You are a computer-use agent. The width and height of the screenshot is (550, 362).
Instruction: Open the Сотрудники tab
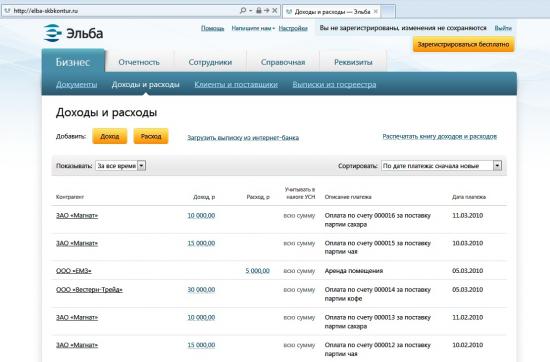pos(210,62)
